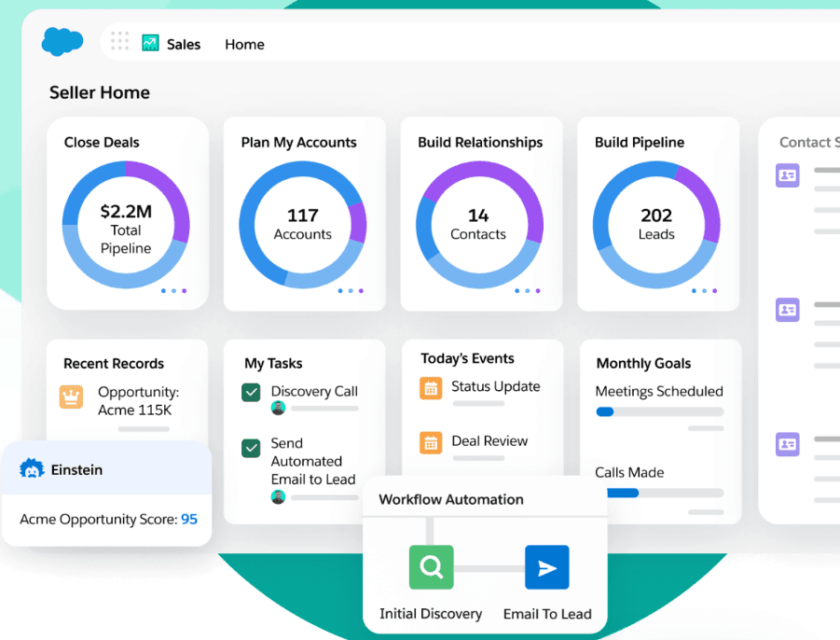
Task: Click the Plan My Accounts card title
Action: [298, 142]
